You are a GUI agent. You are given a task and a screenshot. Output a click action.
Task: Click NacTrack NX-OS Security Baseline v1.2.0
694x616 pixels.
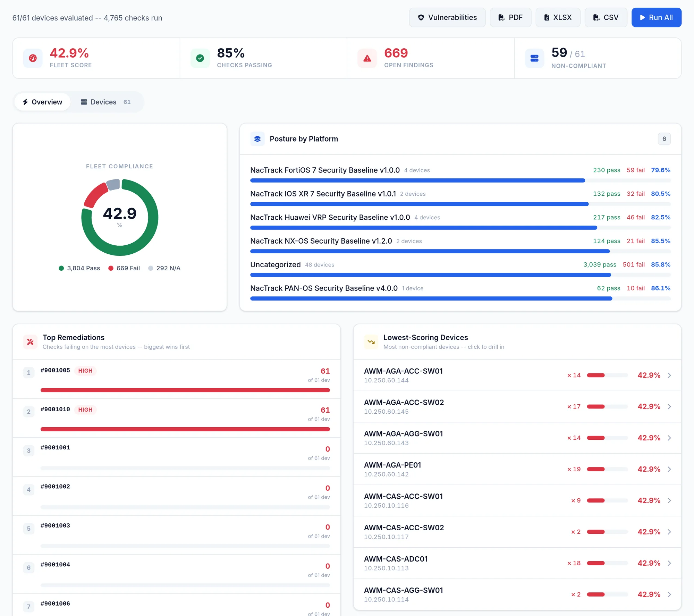click(321, 241)
